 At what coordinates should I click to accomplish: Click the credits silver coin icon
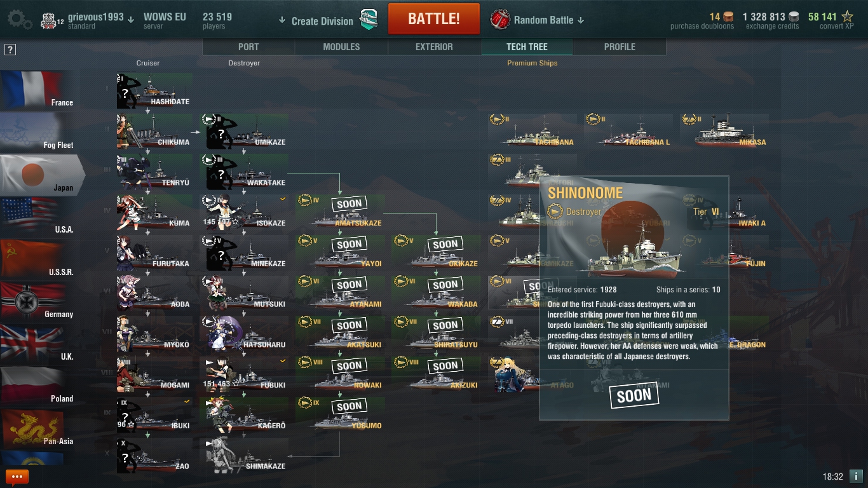[794, 17]
